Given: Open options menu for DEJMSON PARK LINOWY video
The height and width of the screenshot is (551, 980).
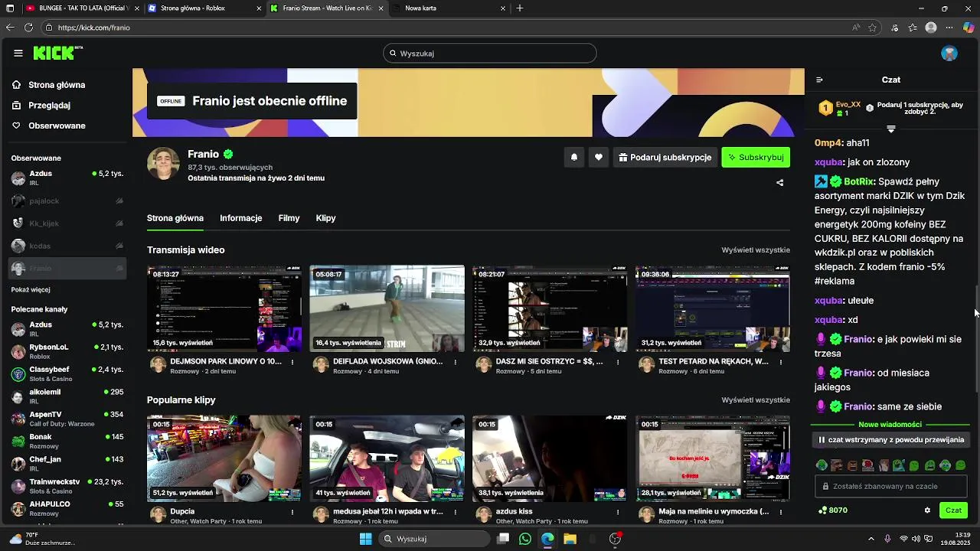Looking at the screenshot, I should (292, 362).
